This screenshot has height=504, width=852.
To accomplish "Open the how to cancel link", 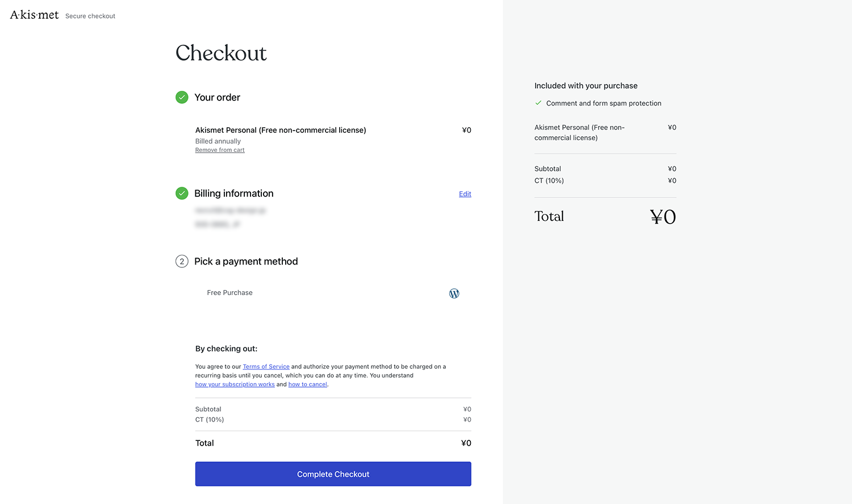I will pos(307,385).
